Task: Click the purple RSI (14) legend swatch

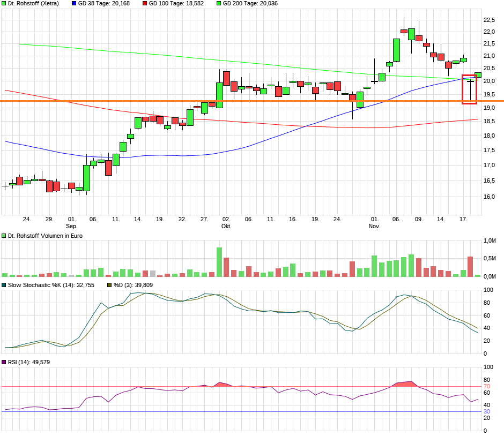Action: point(4,362)
